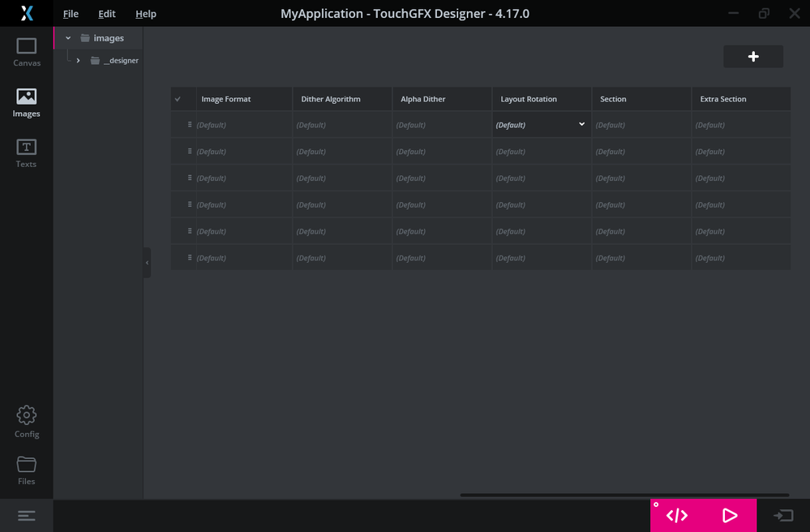Select first row Section cell
The height and width of the screenshot is (532, 810).
(x=641, y=125)
